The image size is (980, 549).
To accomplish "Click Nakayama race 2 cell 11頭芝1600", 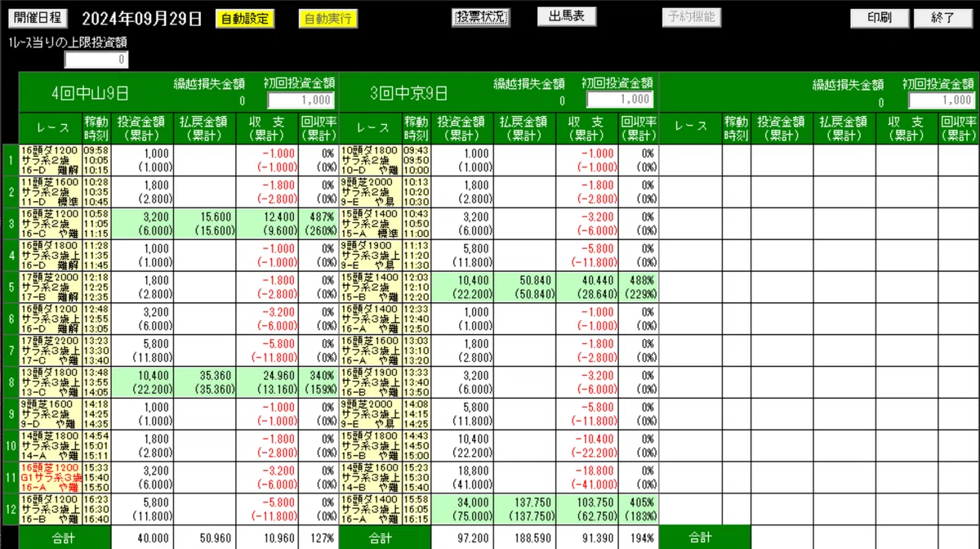I will 51,192.
